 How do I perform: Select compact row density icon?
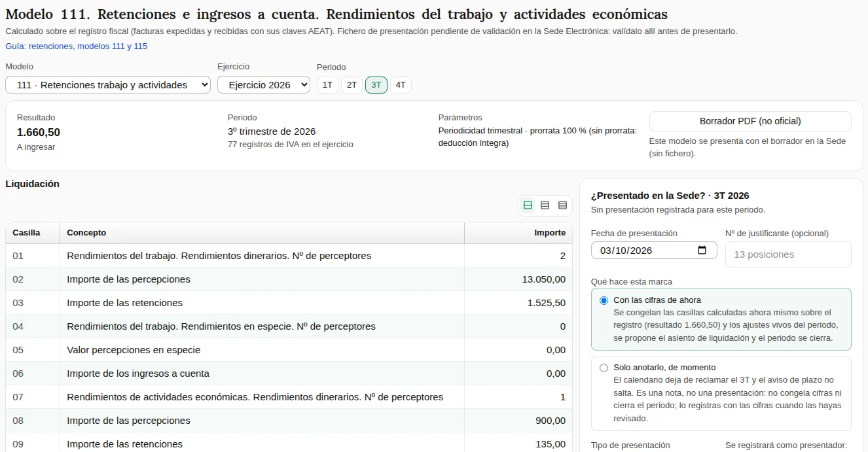562,205
